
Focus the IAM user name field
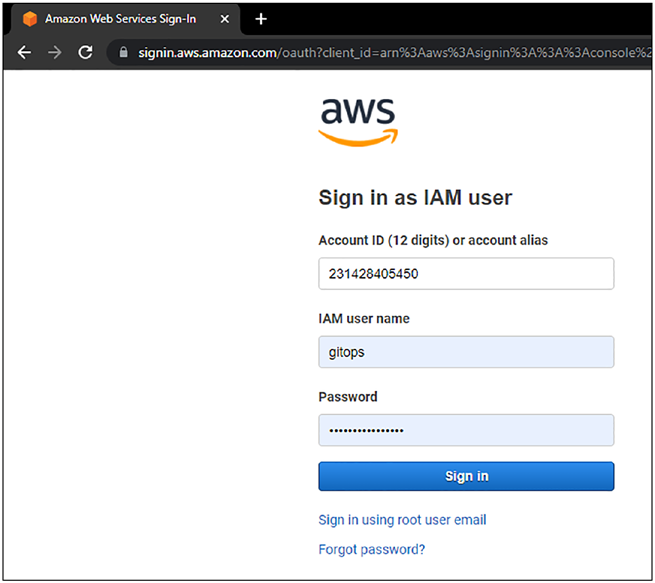466,352
